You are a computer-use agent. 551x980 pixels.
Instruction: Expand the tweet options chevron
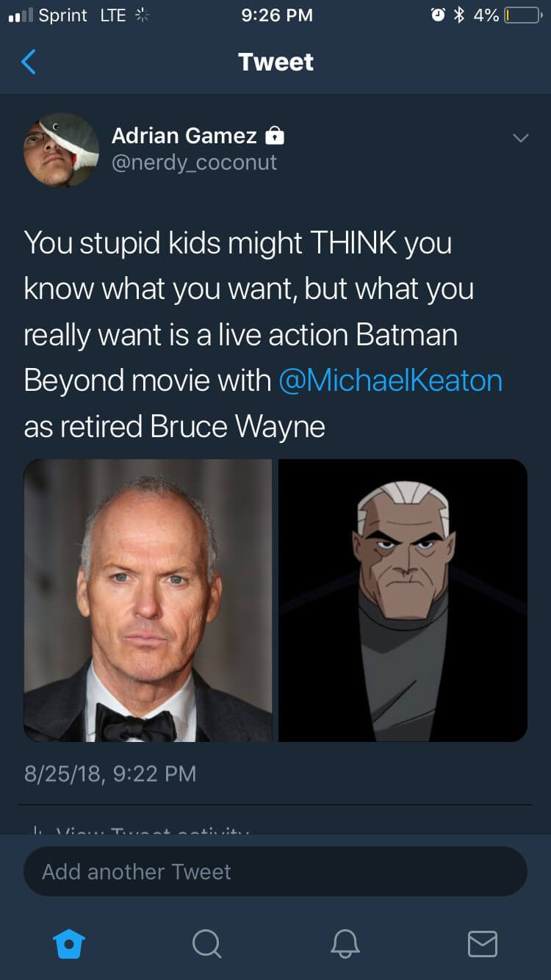point(520,138)
